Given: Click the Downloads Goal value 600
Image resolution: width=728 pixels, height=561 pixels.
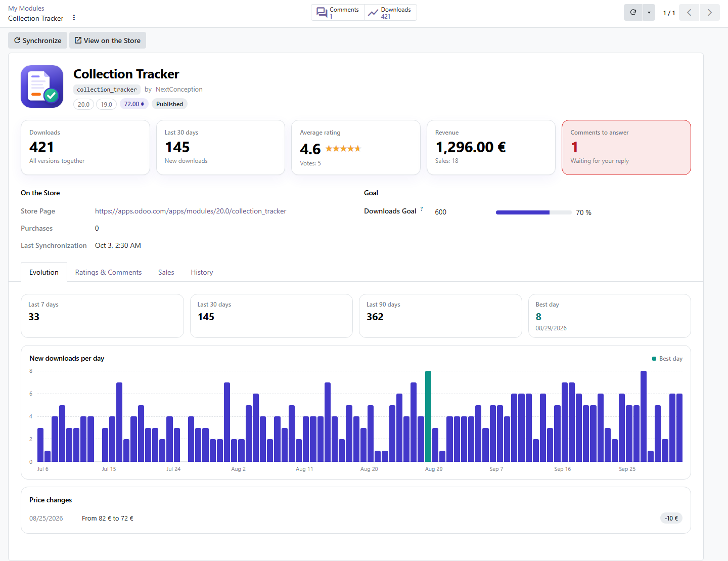Looking at the screenshot, I should pyautogui.click(x=441, y=212).
